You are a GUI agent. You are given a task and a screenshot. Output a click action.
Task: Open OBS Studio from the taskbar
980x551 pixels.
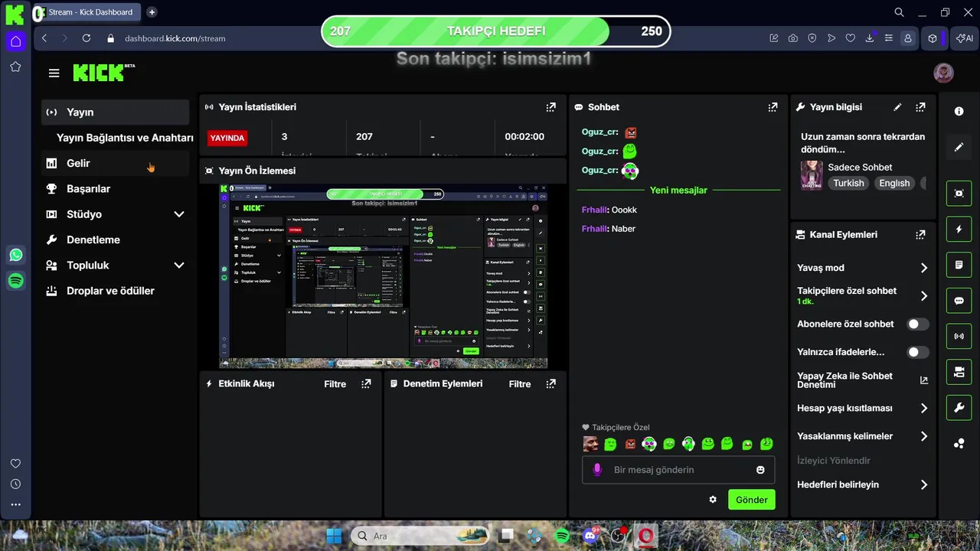tap(619, 536)
